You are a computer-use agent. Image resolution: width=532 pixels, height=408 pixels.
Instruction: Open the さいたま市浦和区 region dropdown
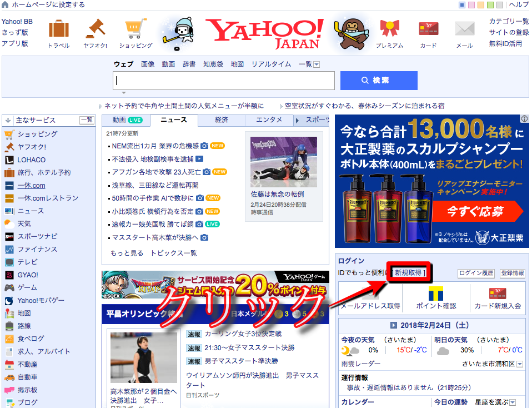(519, 364)
